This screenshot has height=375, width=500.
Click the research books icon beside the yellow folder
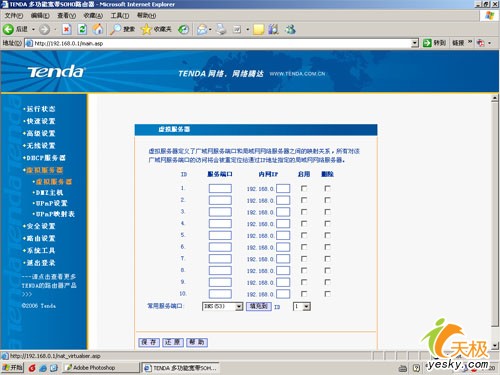273,29
